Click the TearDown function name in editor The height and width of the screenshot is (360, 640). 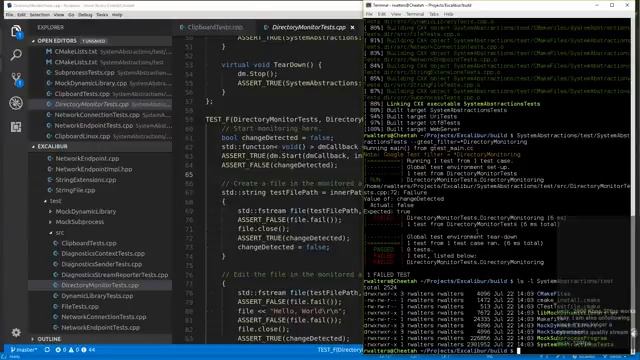tap(291, 65)
